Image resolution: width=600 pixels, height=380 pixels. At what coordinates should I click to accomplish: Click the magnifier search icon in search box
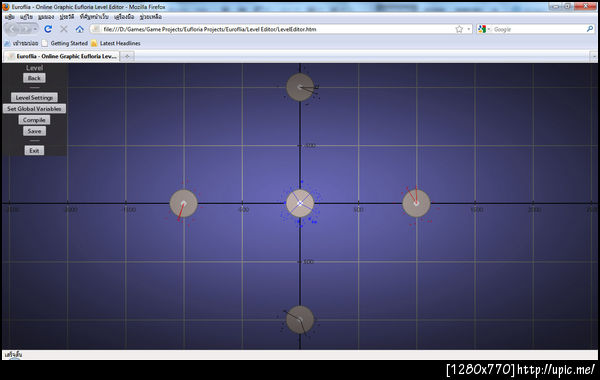[x=590, y=29]
